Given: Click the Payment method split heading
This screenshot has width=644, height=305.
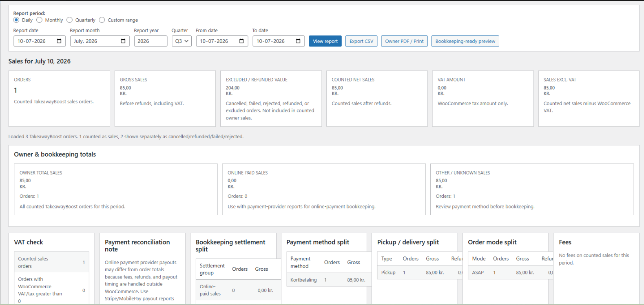Looking at the screenshot, I should 318,242.
